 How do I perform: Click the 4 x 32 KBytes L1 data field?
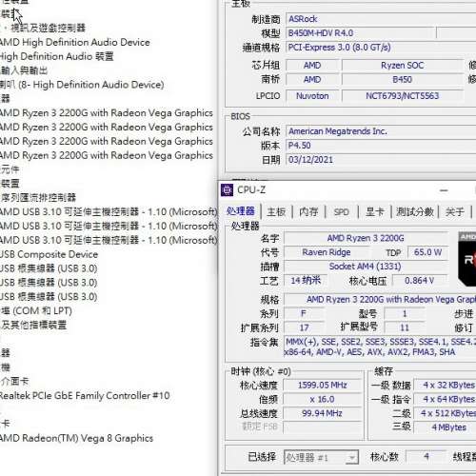pos(445,386)
